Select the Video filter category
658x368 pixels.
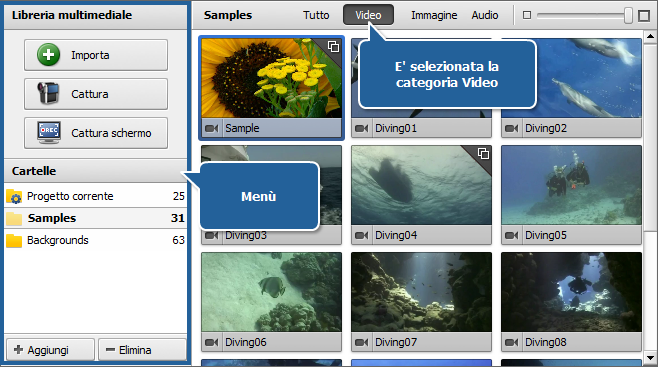pyautogui.click(x=368, y=15)
